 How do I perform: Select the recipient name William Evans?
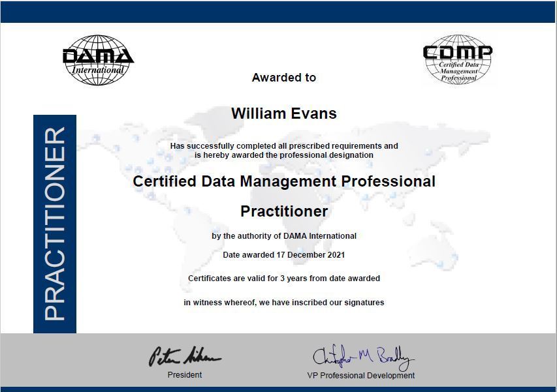pos(284,113)
